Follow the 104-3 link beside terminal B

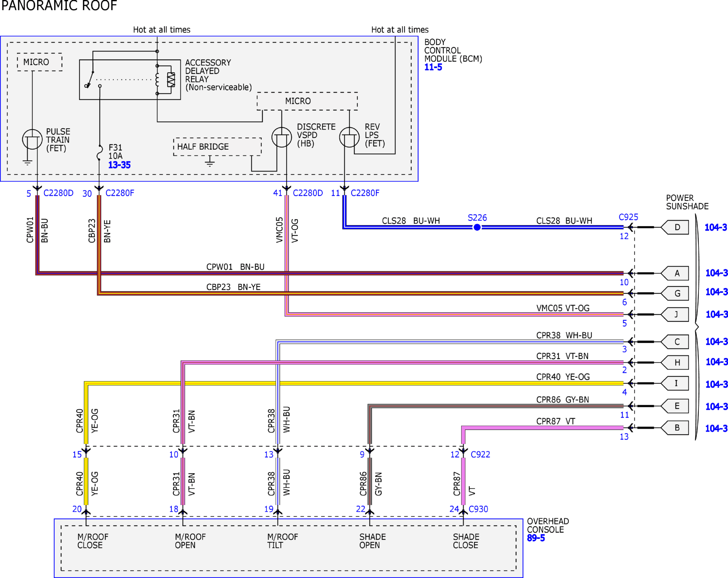pyautogui.click(x=716, y=428)
